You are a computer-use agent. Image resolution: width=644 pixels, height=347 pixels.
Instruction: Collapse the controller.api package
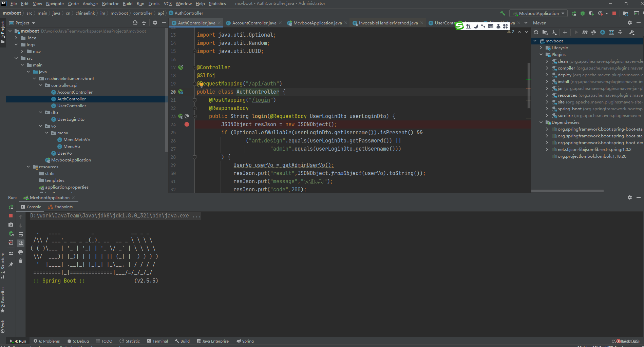point(41,85)
